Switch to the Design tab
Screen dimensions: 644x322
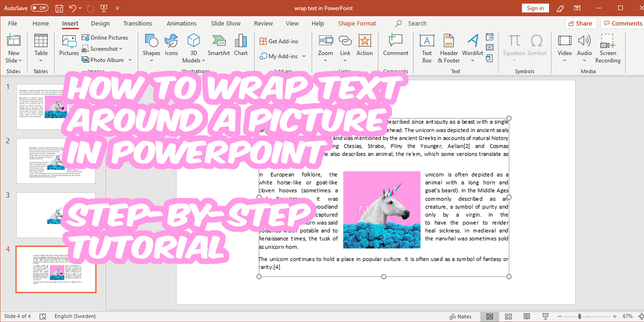(100, 24)
